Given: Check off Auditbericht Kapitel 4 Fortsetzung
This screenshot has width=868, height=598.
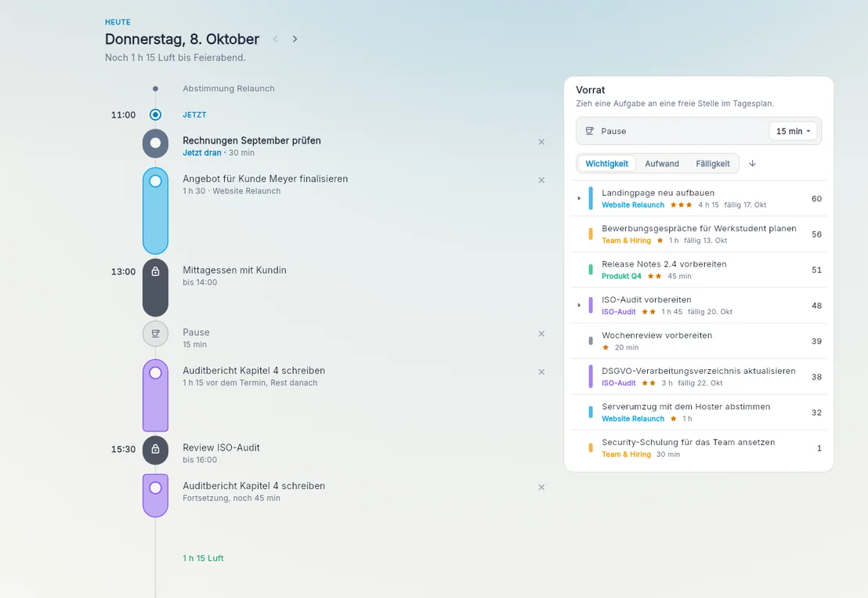Looking at the screenshot, I should [156, 487].
